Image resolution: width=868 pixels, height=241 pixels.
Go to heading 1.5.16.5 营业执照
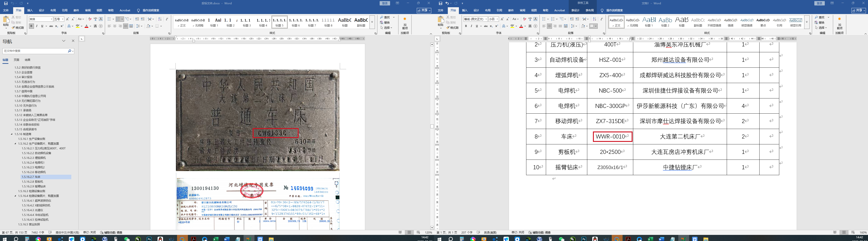[29, 224]
